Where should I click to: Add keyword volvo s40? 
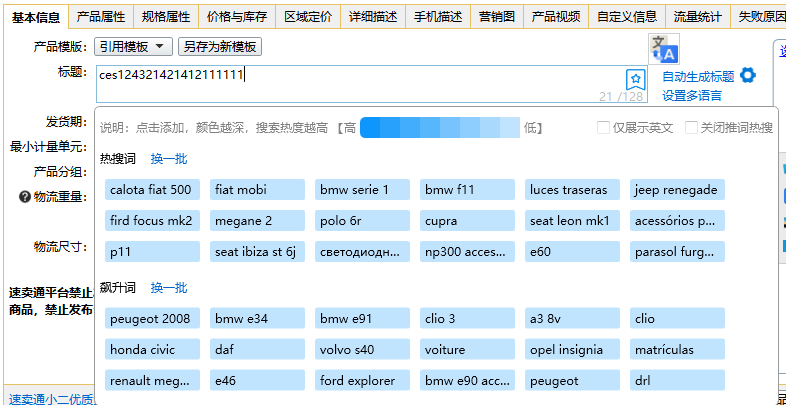362,349
